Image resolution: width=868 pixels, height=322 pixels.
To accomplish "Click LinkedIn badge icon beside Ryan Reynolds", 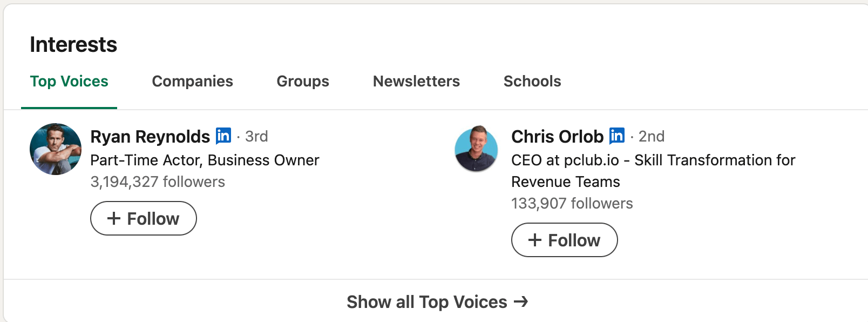I will (223, 136).
